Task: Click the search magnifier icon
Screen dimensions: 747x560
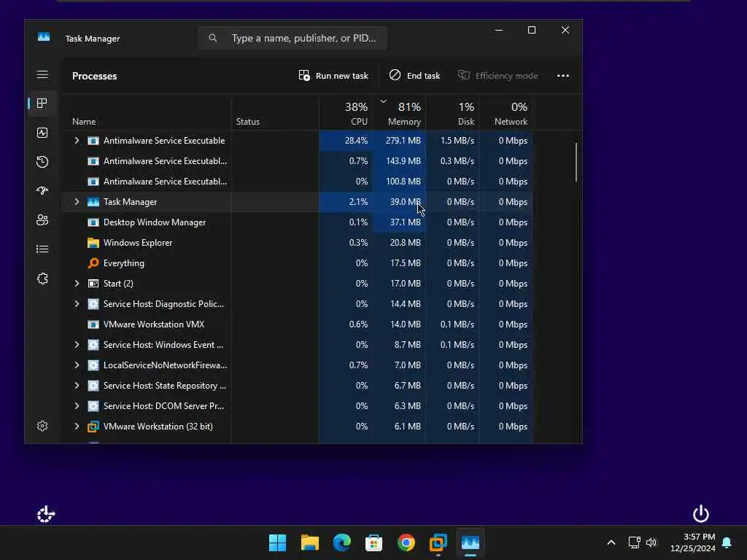Action: pyautogui.click(x=213, y=38)
